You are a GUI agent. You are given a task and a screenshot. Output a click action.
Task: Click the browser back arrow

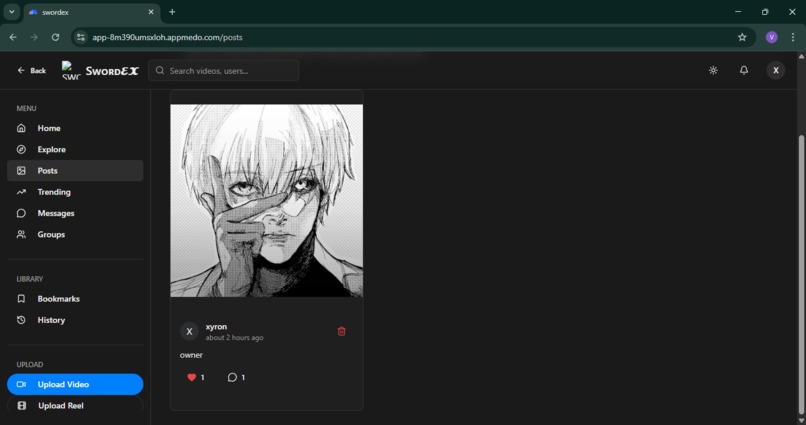(x=13, y=37)
